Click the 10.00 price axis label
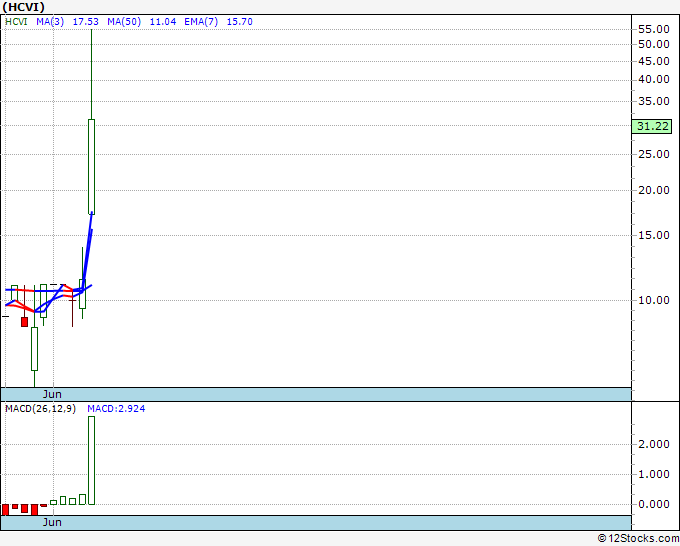Viewport: 680px width, 546px height. coord(654,300)
